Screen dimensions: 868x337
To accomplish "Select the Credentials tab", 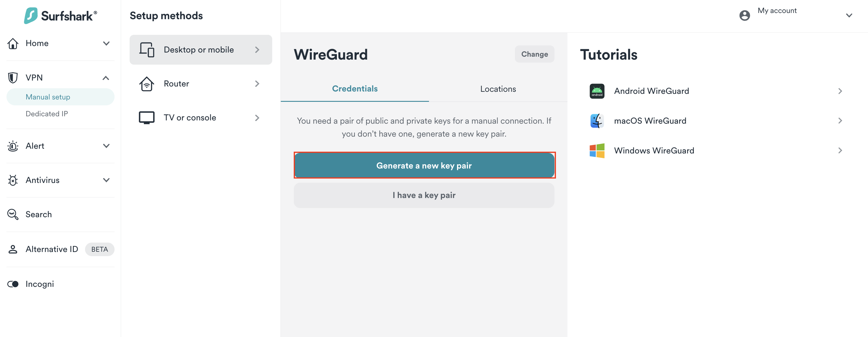I will pyautogui.click(x=355, y=89).
